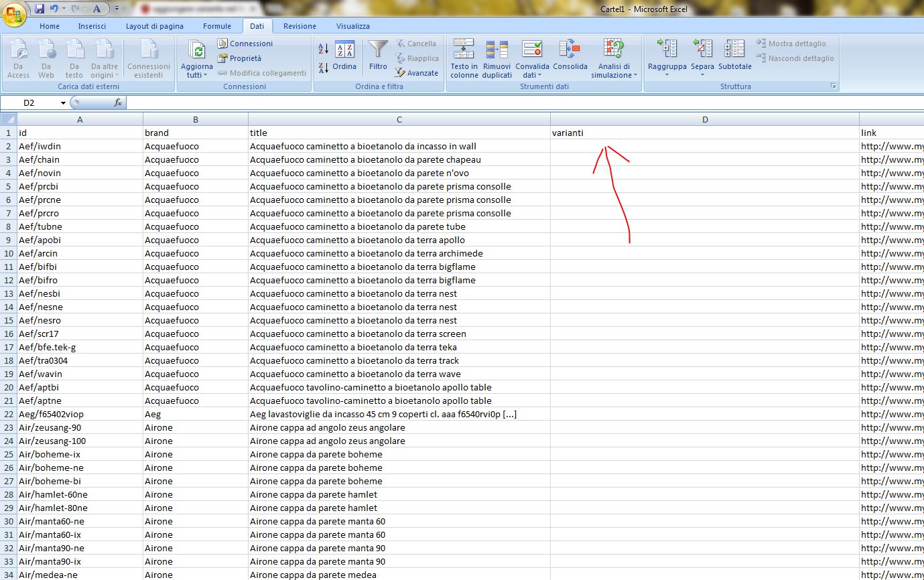The image size is (924, 580).
Task: Select the 'title' header cell
Action: (399, 133)
